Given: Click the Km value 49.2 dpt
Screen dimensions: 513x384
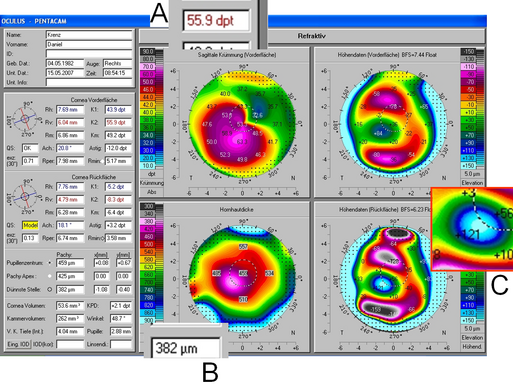Looking at the screenshot, I should click(118, 135).
